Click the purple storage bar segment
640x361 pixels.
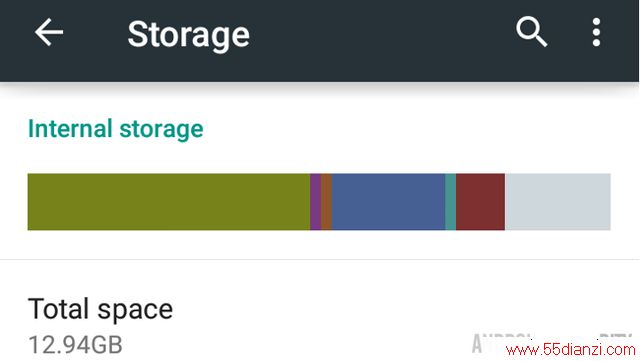(315, 202)
